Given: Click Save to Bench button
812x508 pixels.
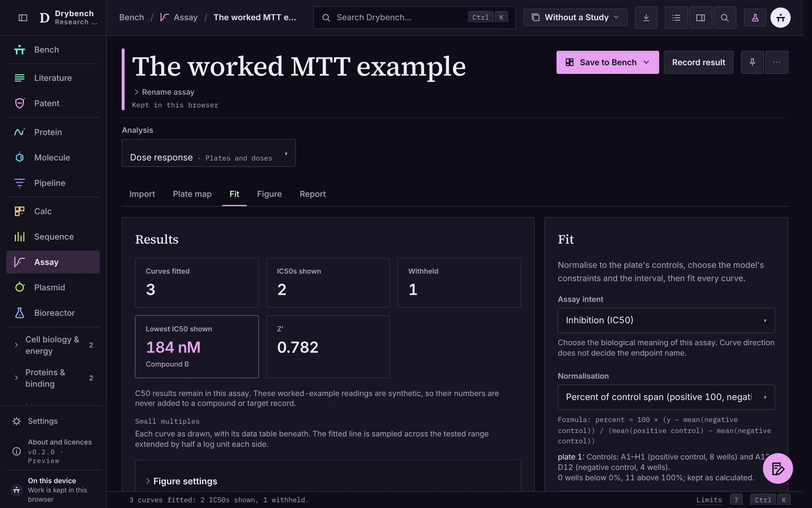Looking at the screenshot, I should click(x=607, y=62).
